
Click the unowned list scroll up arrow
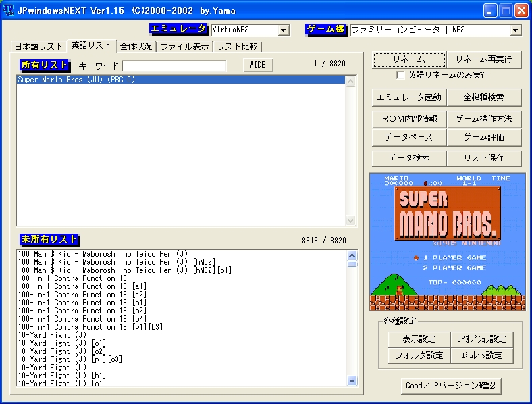352,255
